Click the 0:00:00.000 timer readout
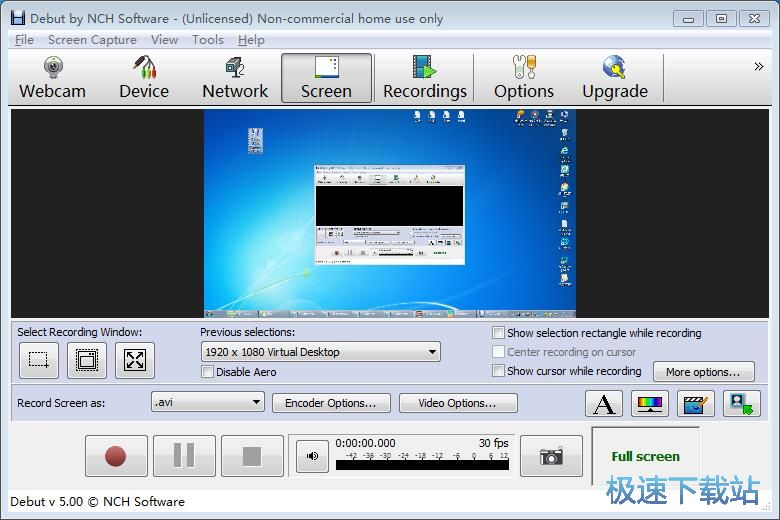780x520 pixels. pyautogui.click(x=365, y=443)
